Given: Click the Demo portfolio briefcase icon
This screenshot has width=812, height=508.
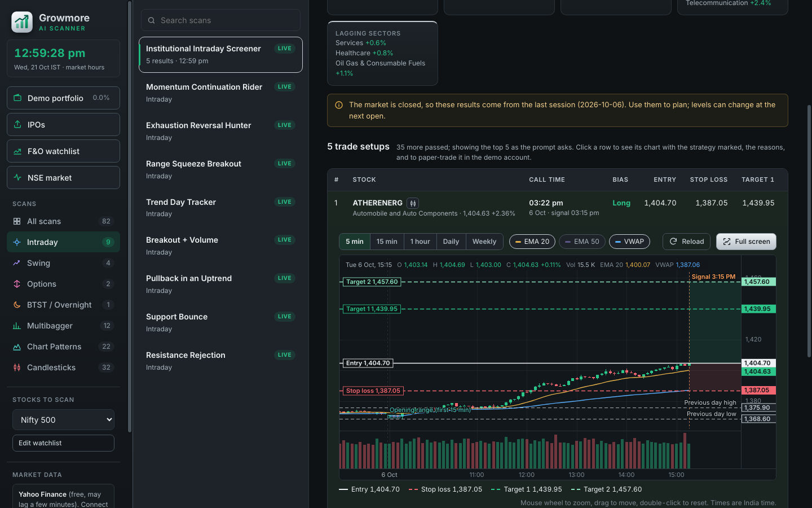Looking at the screenshot, I should point(17,98).
